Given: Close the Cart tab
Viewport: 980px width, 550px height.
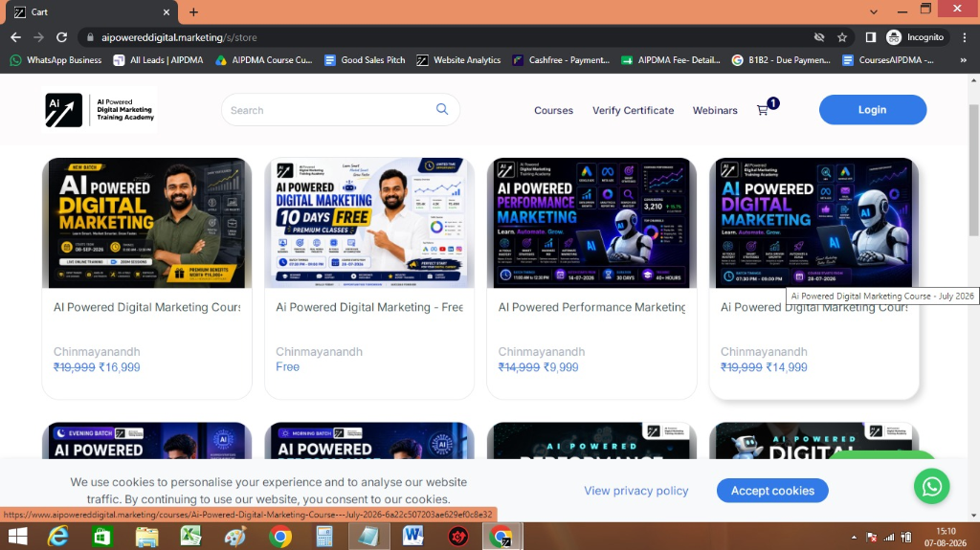Looking at the screenshot, I should pos(167,11).
